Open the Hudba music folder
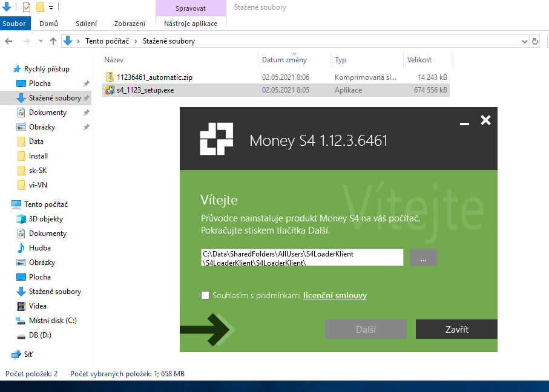Screen dimensions: 549x392 click(39, 248)
